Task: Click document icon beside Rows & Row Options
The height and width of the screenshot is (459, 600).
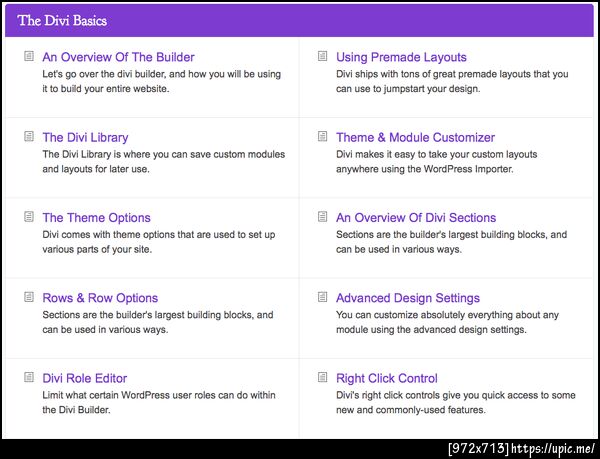Action: click(29, 297)
